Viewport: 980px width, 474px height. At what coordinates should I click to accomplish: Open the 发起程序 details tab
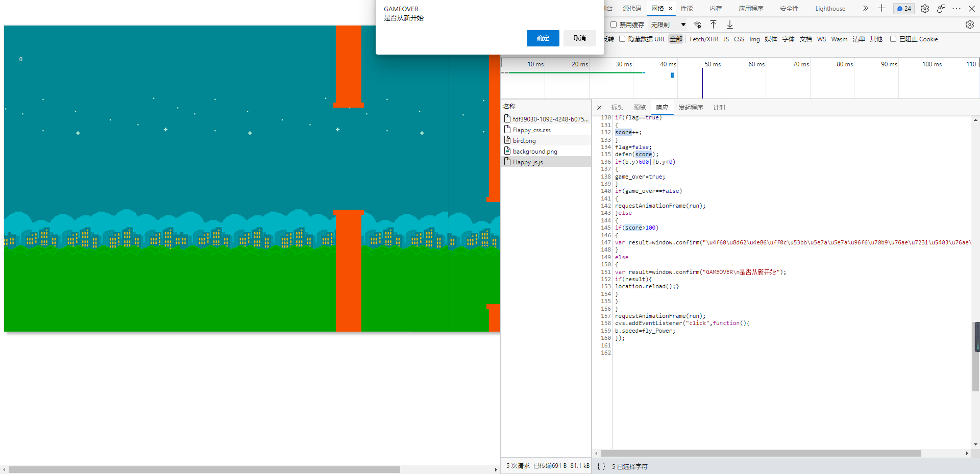point(691,108)
